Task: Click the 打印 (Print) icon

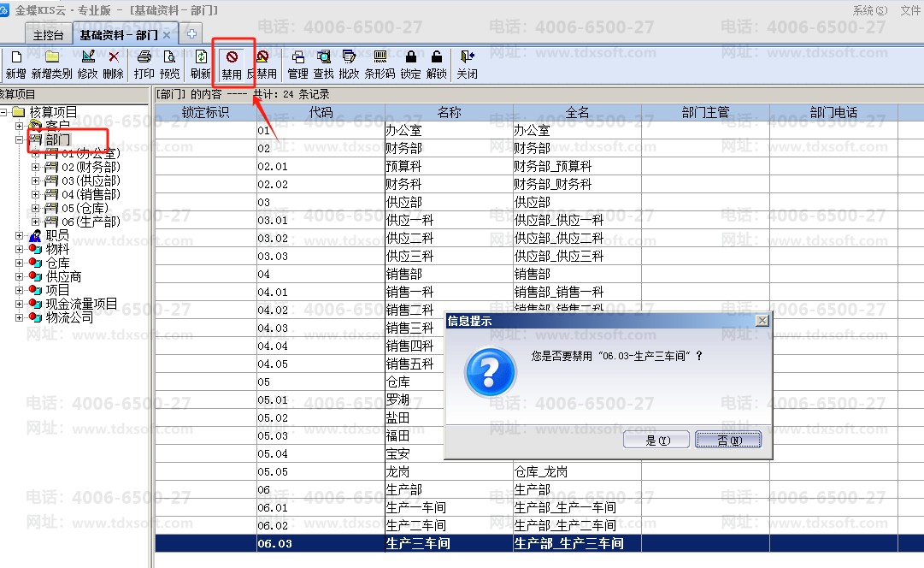Action: 144,57
